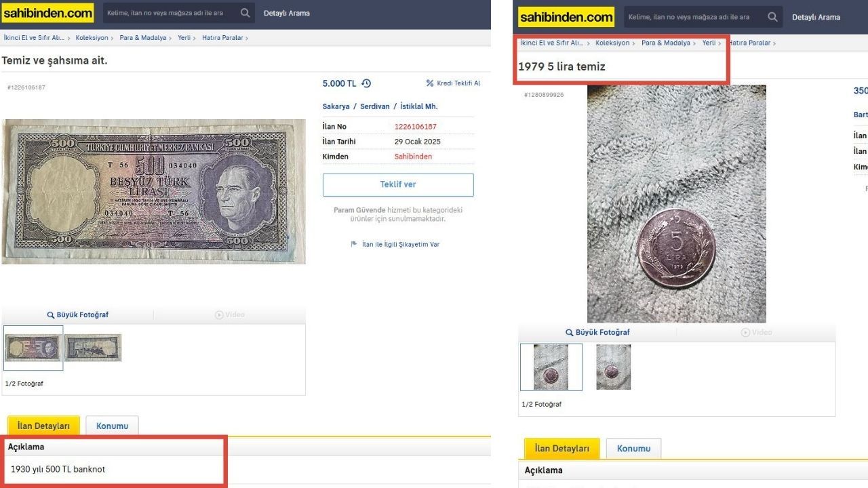Click the complaint flag icon for the listing
Screen dimensions: 868x488
click(x=354, y=244)
